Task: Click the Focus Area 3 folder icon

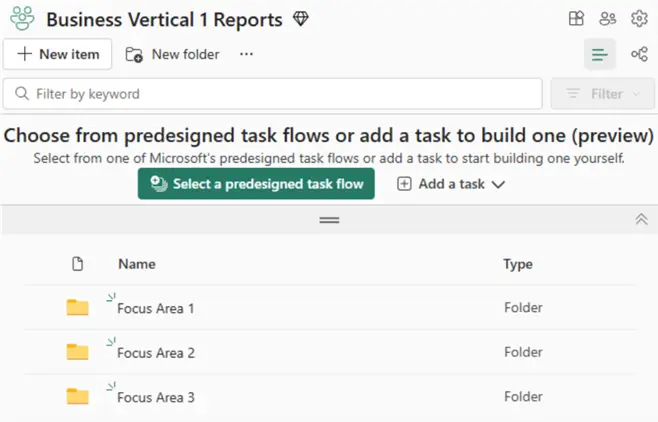Action: (77, 396)
